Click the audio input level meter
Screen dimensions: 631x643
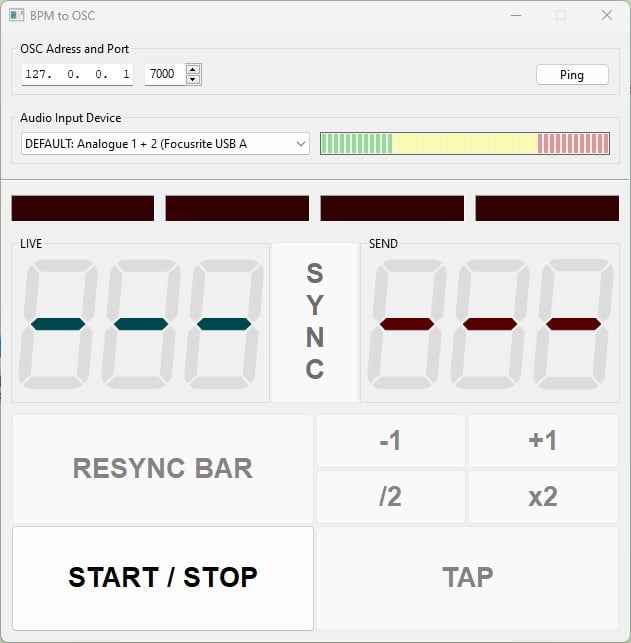pos(464,144)
